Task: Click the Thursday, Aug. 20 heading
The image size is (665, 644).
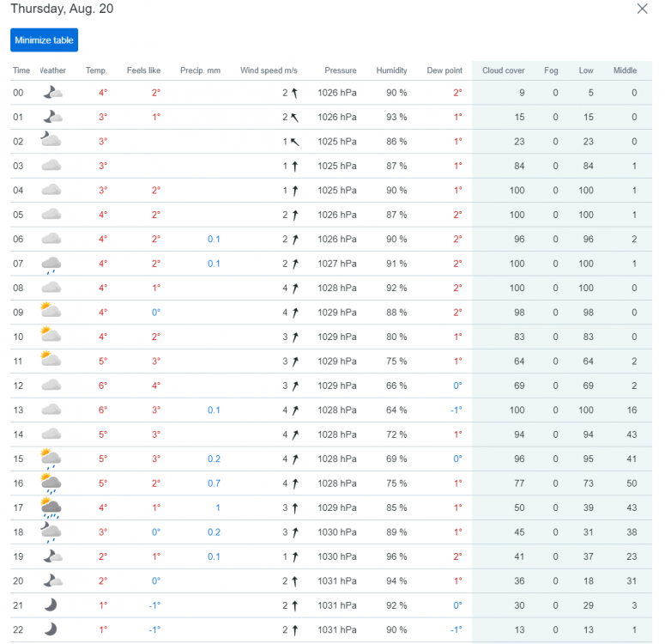Action: (x=62, y=9)
